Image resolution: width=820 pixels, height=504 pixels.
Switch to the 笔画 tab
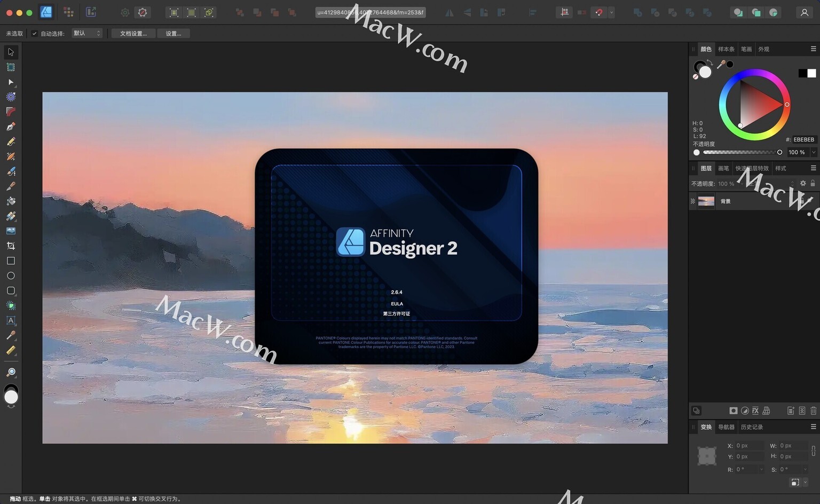pos(746,49)
